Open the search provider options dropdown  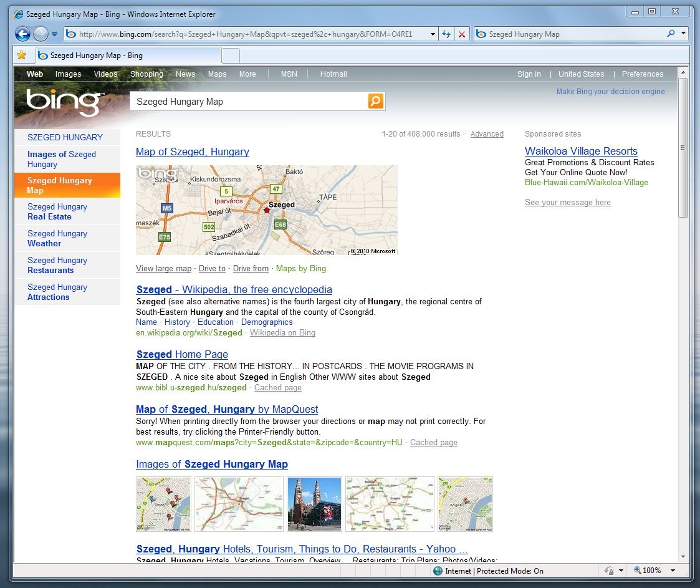click(683, 34)
